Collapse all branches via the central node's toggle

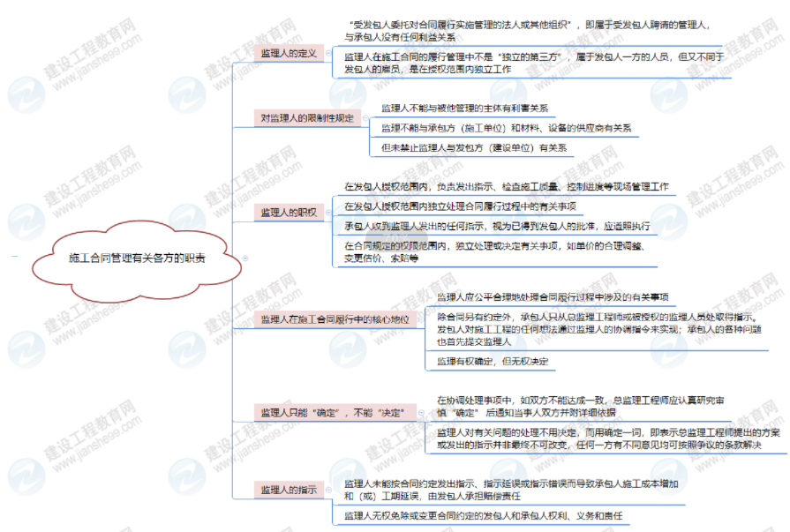point(245,259)
